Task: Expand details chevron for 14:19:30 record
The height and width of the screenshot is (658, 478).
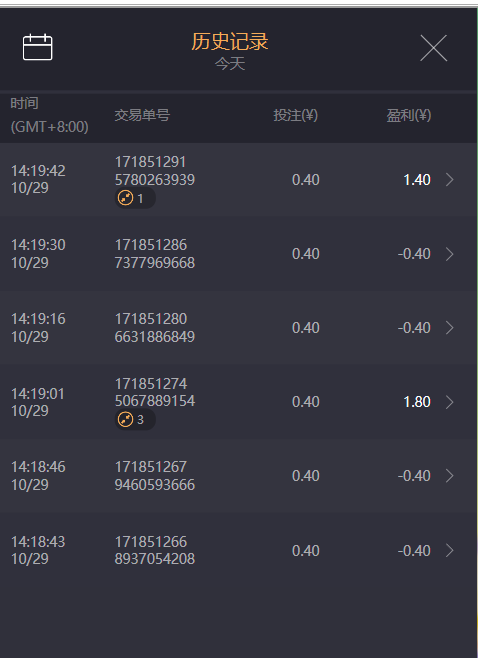Action: (x=449, y=254)
